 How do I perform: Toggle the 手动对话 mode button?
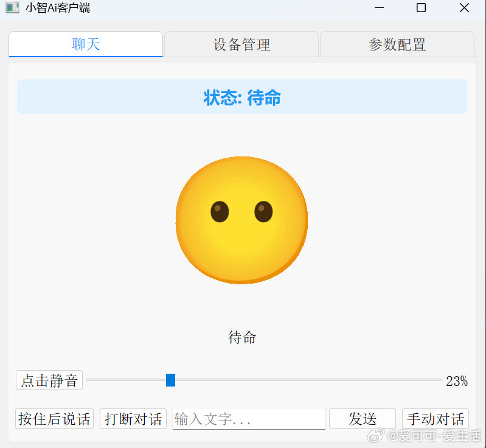point(436,419)
